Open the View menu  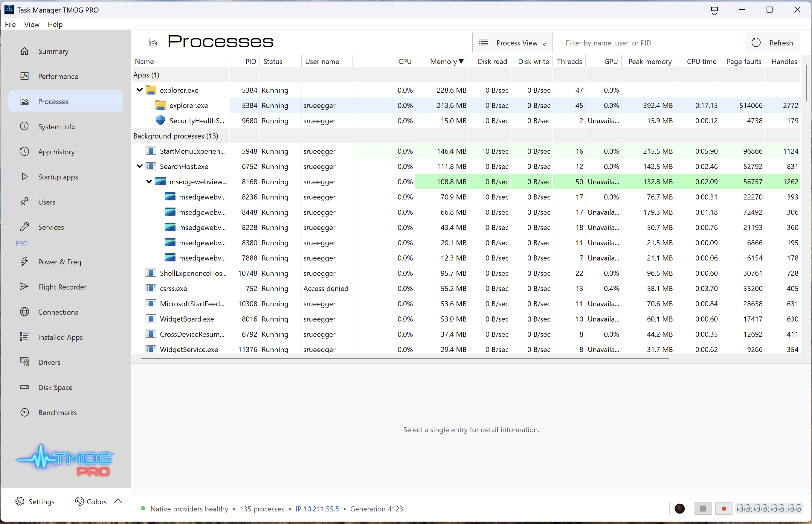(x=32, y=25)
